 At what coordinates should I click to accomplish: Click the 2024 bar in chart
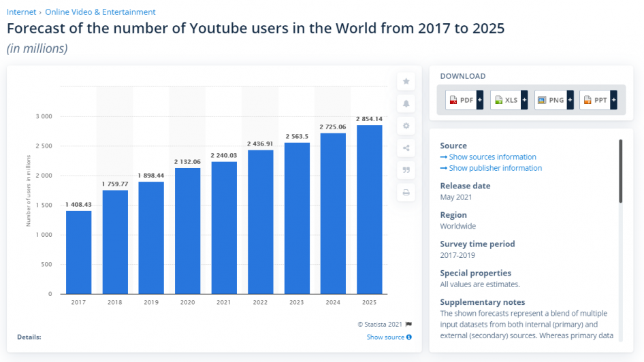(333, 214)
